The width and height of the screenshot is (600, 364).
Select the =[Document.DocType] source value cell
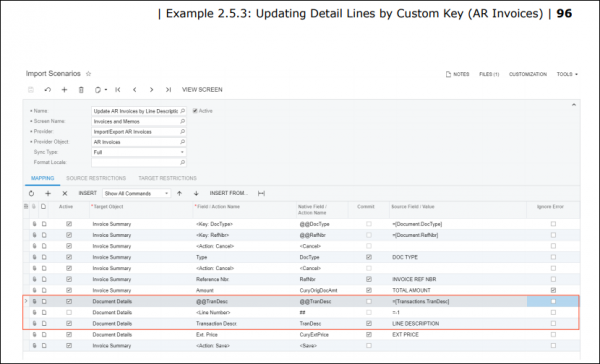pos(458,224)
